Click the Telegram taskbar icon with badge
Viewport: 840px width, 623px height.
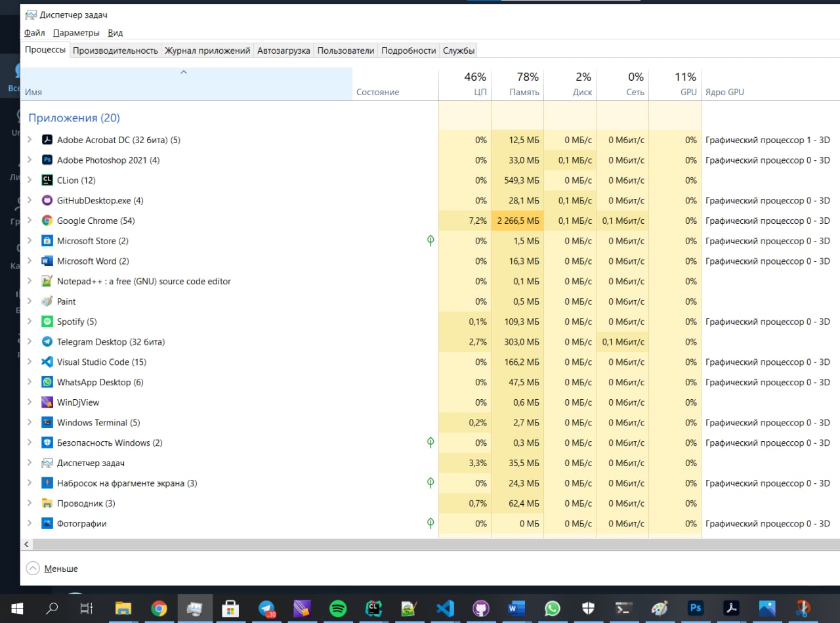pyautogui.click(x=266, y=609)
